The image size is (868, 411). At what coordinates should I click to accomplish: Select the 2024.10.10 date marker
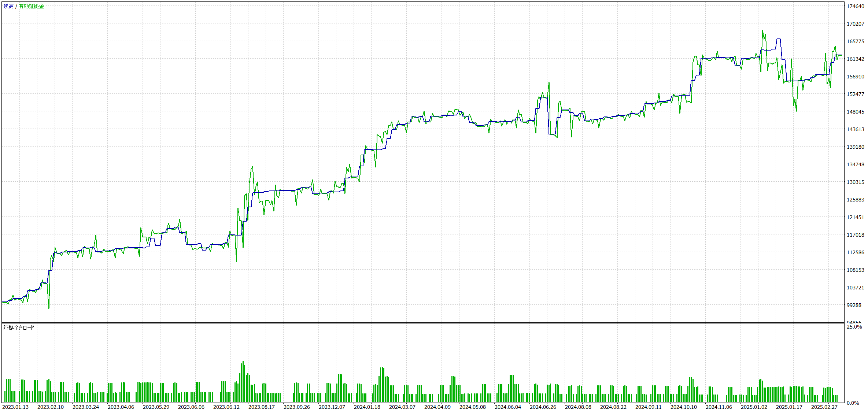[684, 407]
